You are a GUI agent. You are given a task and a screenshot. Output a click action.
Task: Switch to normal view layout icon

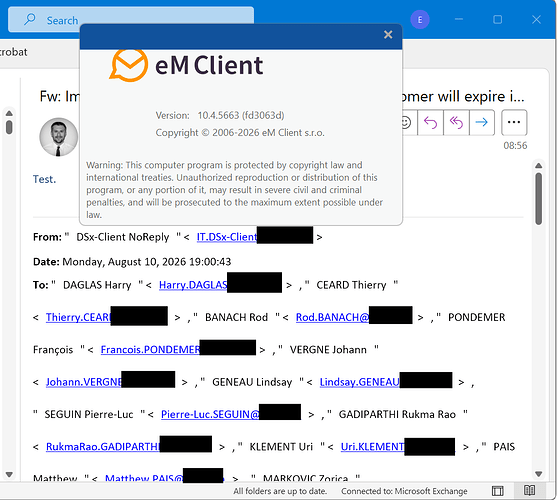[497, 491]
